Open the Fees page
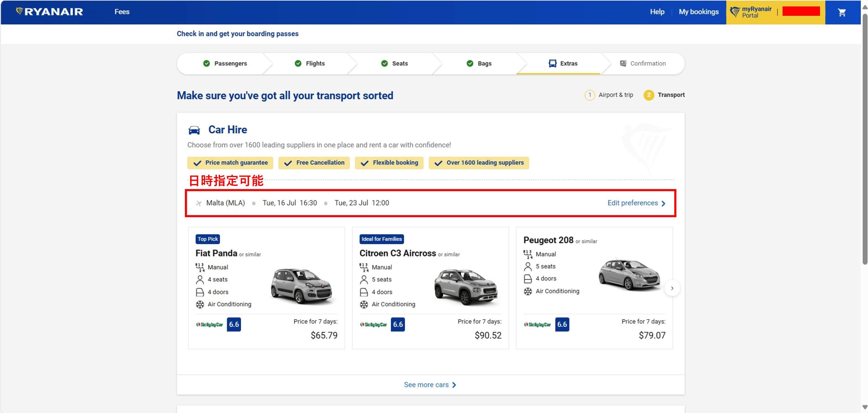Screen dimensions: 868x413 (122, 12)
